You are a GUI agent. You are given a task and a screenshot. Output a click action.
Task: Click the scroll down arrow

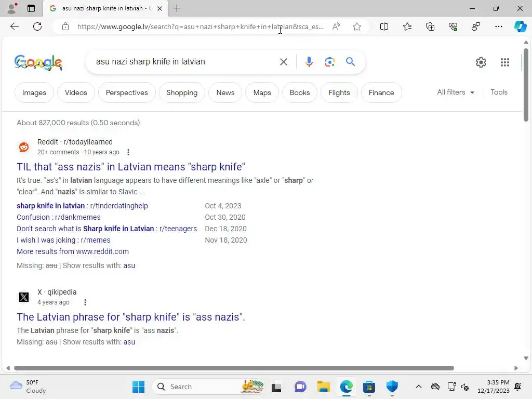click(x=526, y=358)
